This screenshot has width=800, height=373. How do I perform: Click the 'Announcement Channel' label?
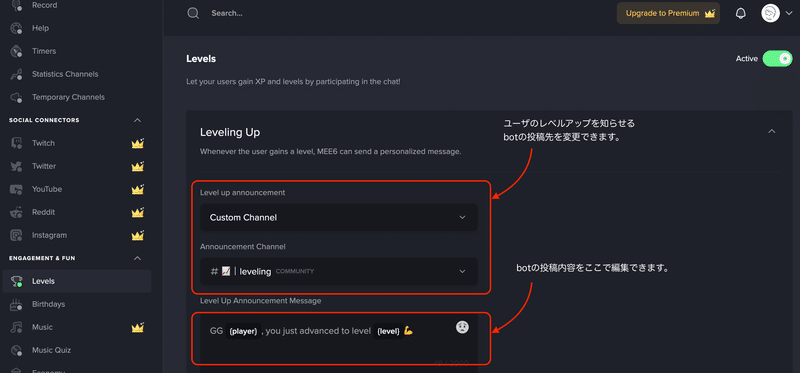click(x=242, y=246)
